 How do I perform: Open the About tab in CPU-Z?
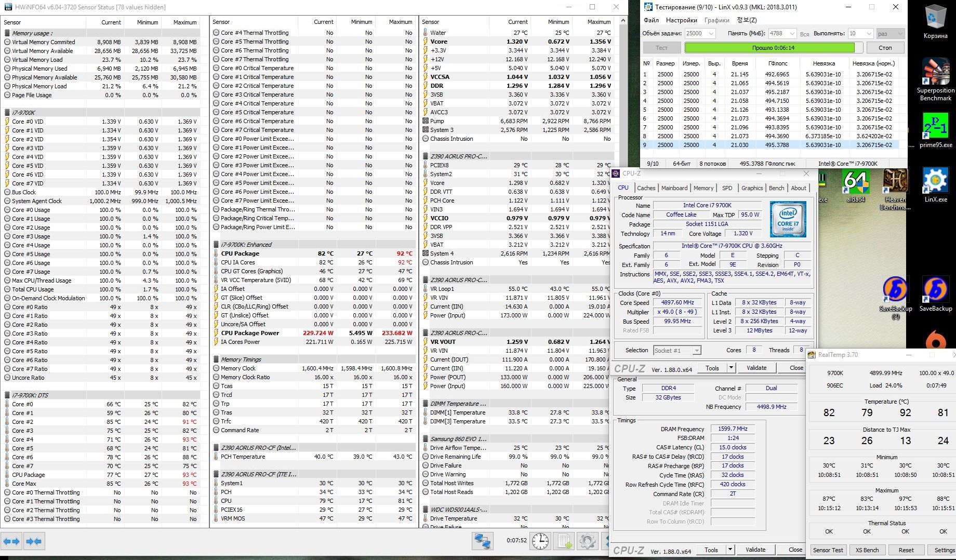[x=799, y=188]
